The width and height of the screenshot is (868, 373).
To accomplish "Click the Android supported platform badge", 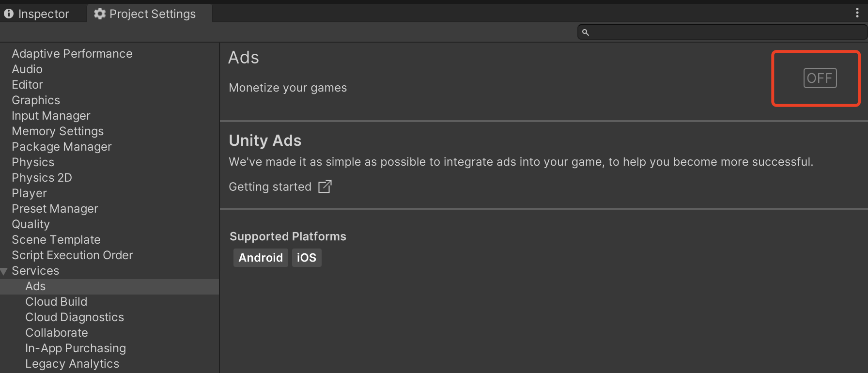I will [261, 257].
